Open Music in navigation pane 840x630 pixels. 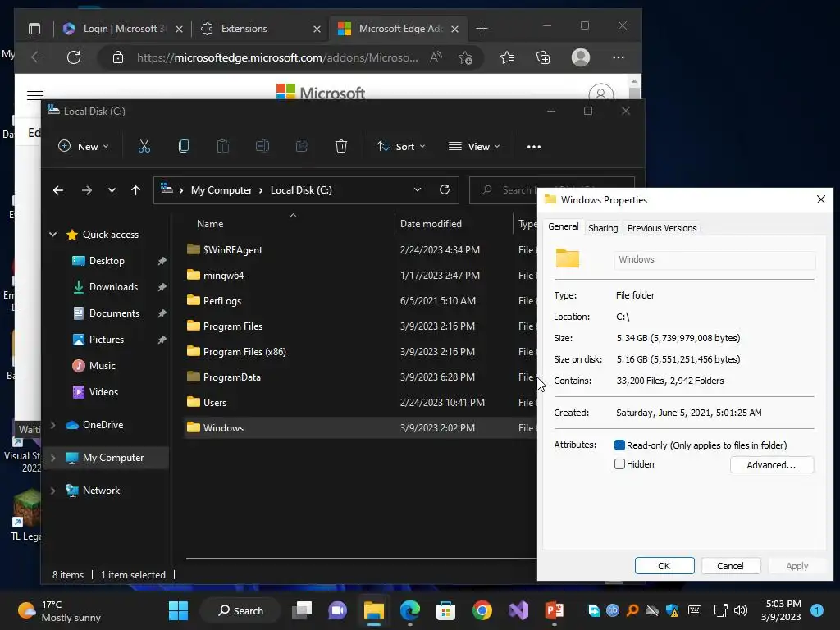pyautogui.click(x=102, y=366)
